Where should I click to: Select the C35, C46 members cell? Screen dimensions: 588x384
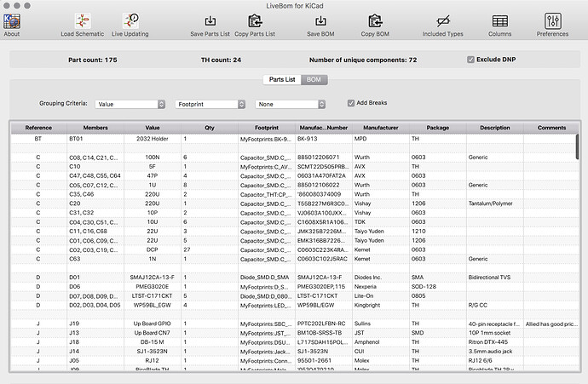[95, 194]
